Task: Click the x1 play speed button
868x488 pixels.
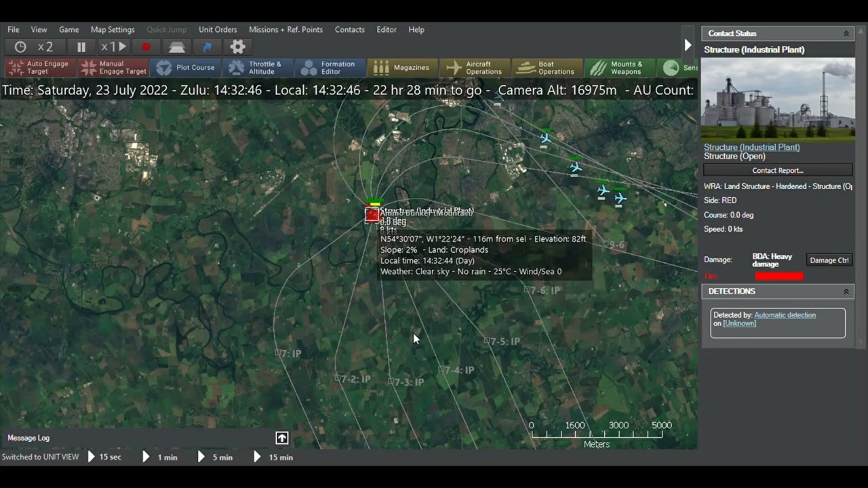Action: [113, 47]
